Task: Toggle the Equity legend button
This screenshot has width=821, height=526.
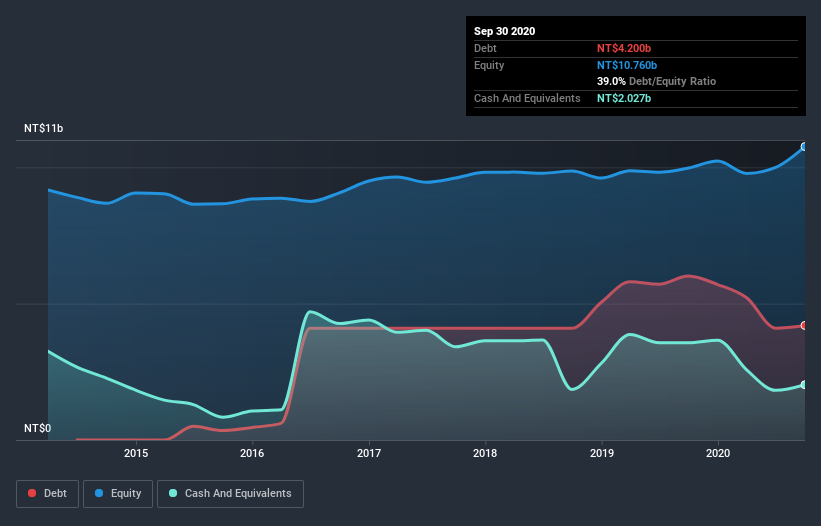Action: tap(118, 494)
